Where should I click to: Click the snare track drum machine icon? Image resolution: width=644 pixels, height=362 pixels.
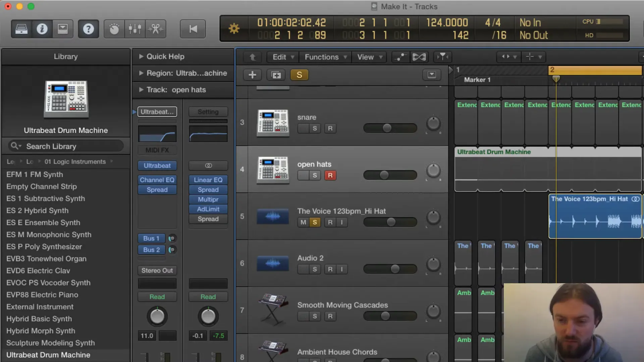pyautogui.click(x=273, y=123)
